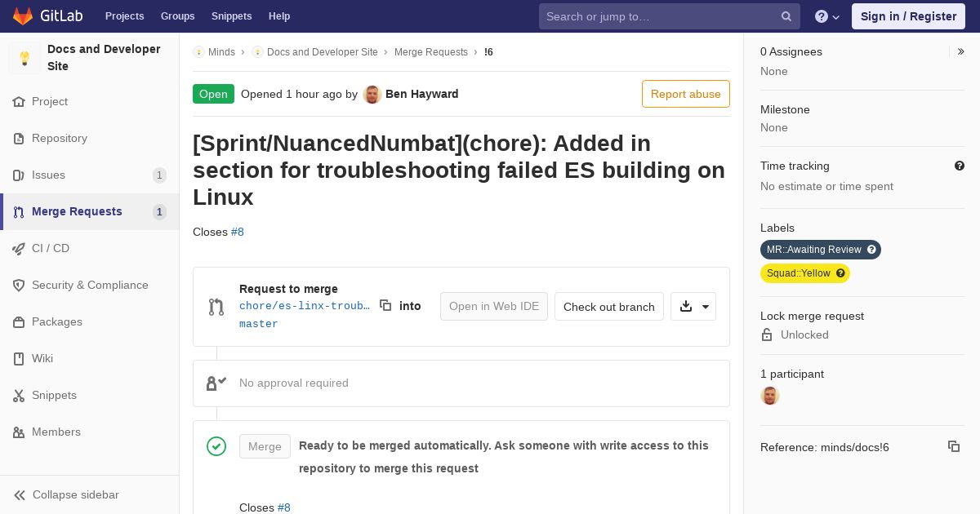The height and width of the screenshot is (514, 980).
Task: Click the !6 breadcrumb item
Action: pyautogui.click(x=488, y=52)
